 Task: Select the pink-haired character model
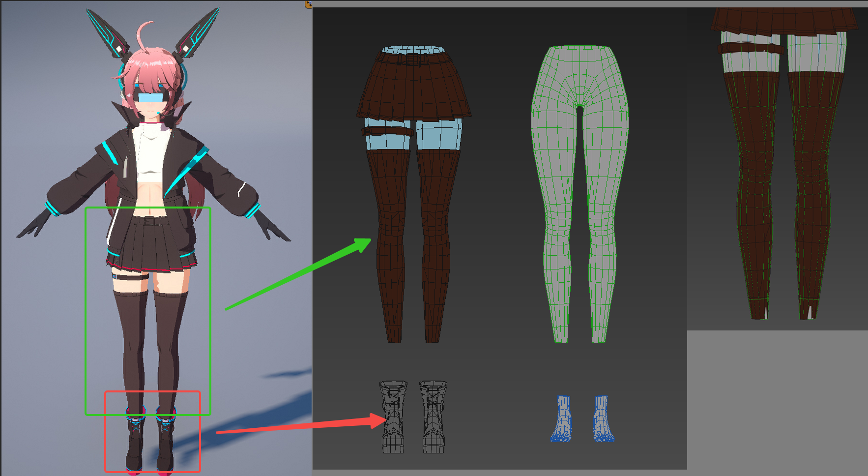click(x=153, y=241)
